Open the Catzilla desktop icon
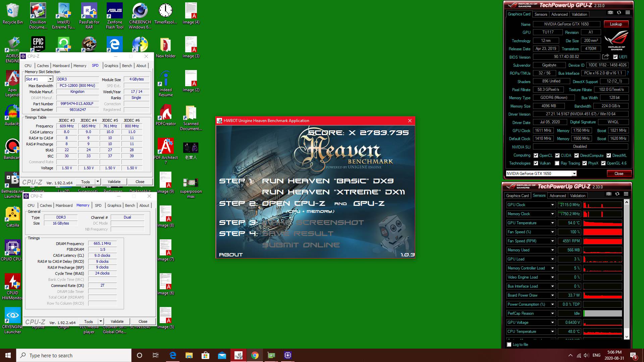644x362 pixels. [x=13, y=217]
